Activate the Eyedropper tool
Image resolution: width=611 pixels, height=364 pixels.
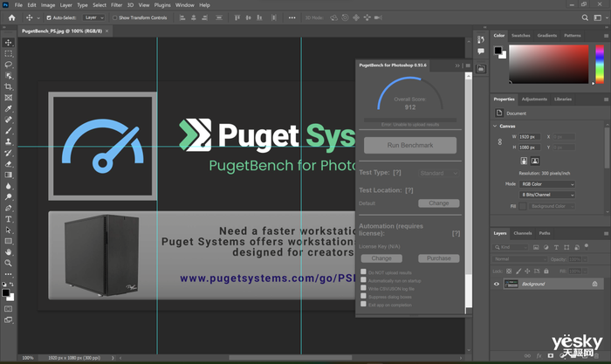coord(9,109)
